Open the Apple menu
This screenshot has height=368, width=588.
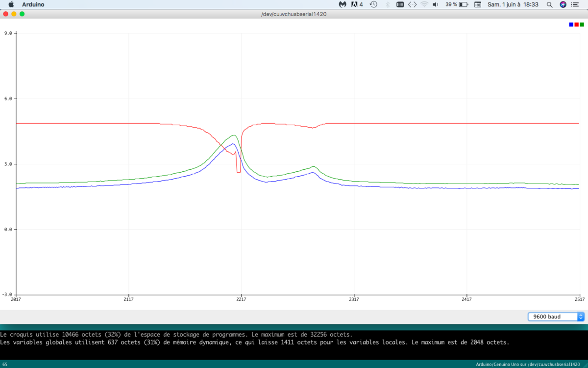pyautogui.click(x=11, y=4)
